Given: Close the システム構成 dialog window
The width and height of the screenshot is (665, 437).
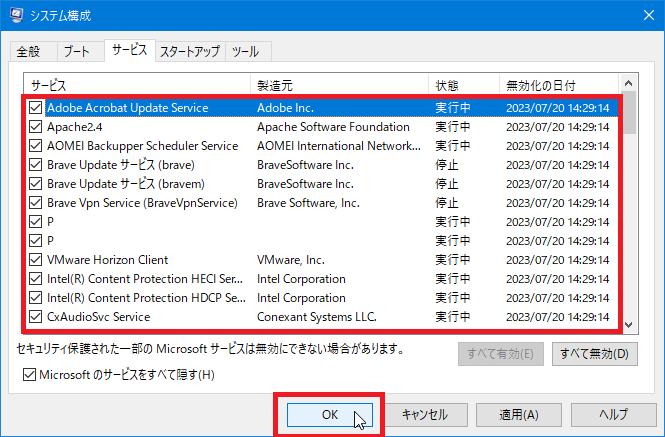Looking at the screenshot, I should [x=642, y=13].
